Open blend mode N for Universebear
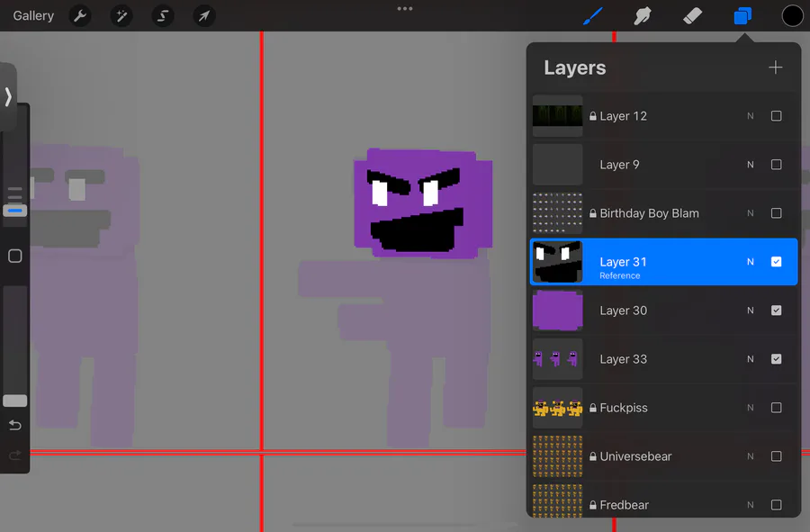The image size is (810, 532). click(750, 456)
